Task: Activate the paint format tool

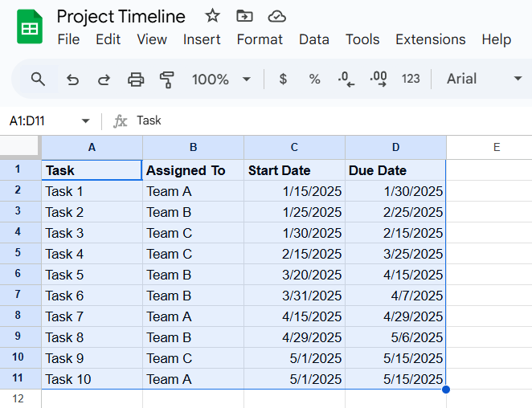Action: click(167, 79)
